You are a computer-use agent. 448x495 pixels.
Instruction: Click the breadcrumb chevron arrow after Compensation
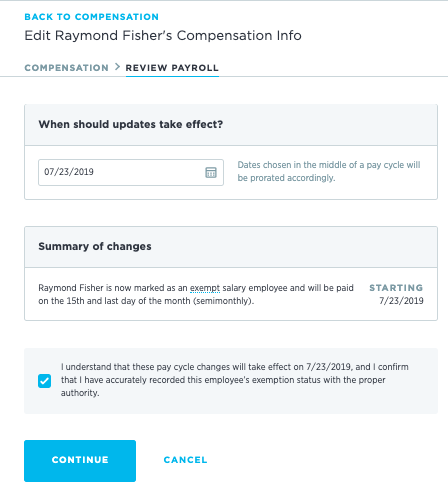[117, 67]
